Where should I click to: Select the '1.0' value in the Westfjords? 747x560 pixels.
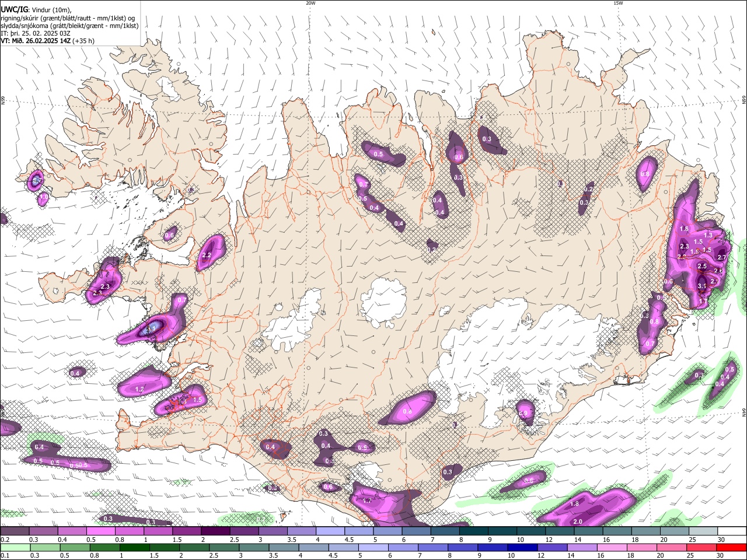coord(43,197)
